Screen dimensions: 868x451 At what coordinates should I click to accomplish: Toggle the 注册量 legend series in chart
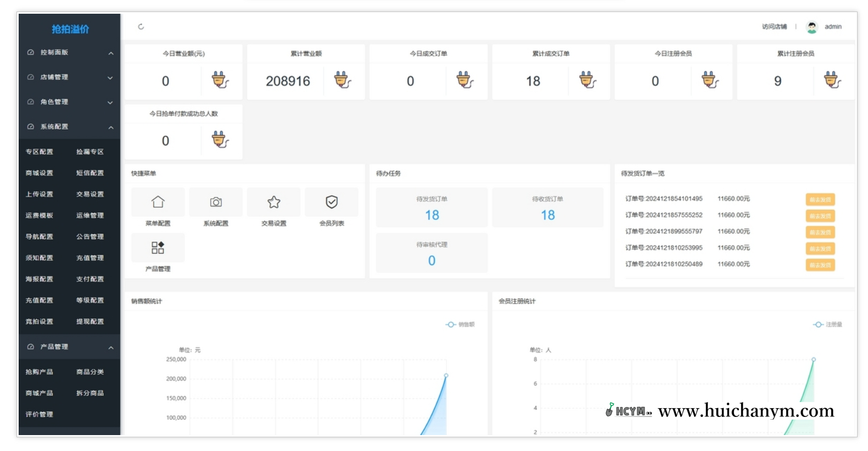827,325
